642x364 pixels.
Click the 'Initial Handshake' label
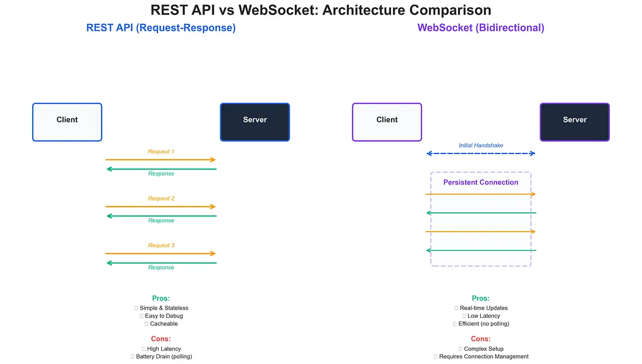pyautogui.click(x=480, y=145)
